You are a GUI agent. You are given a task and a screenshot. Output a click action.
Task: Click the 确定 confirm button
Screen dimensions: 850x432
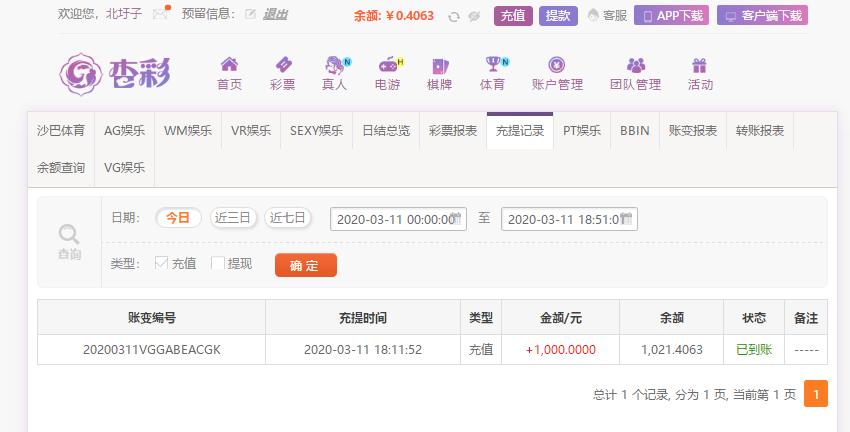(306, 265)
